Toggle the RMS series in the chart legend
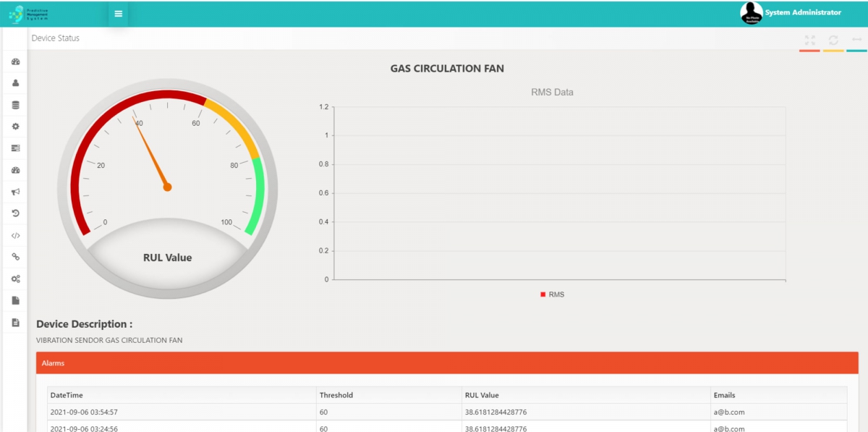 (x=554, y=294)
